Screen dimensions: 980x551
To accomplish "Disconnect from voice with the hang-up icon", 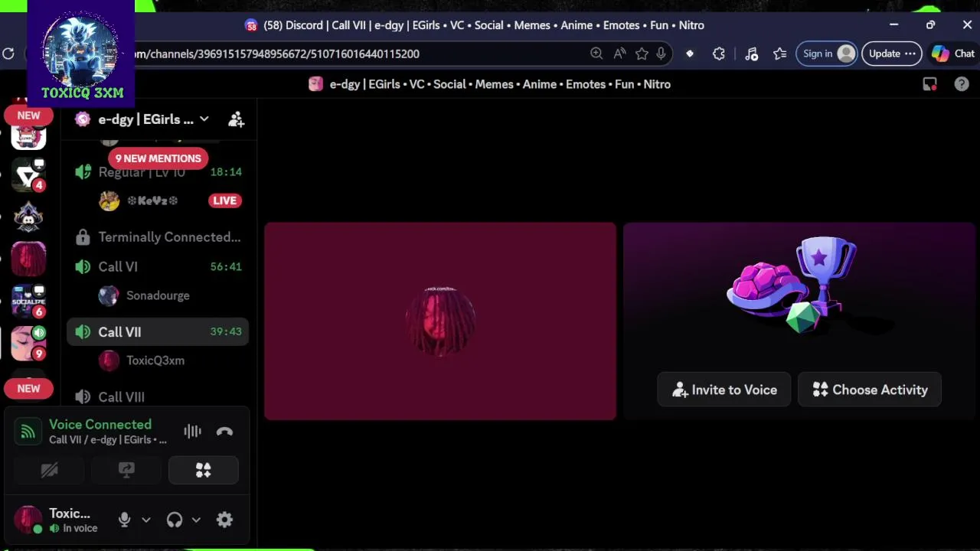I will pyautogui.click(x=224, y=432).
